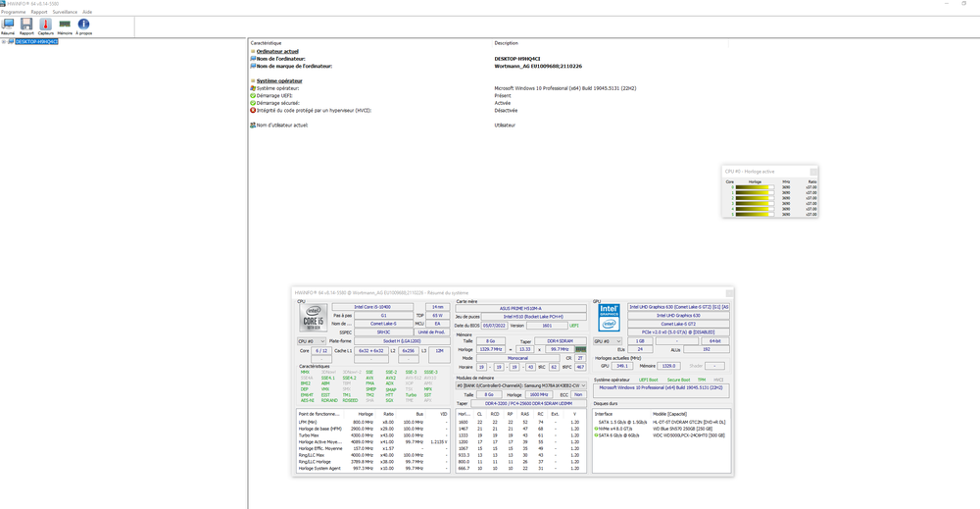
Task: Click the Intel Graphics GPU logo
Action: point(610,317)
